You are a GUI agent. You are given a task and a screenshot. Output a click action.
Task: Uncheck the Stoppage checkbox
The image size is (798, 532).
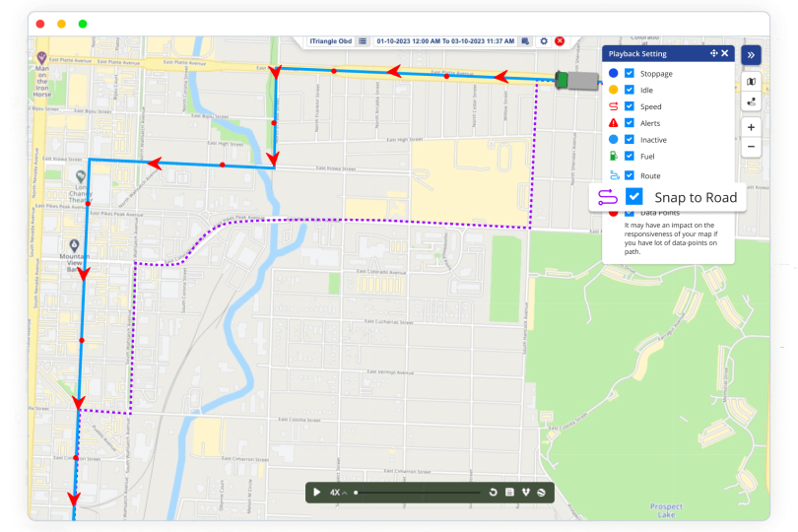tap(630, 74)
